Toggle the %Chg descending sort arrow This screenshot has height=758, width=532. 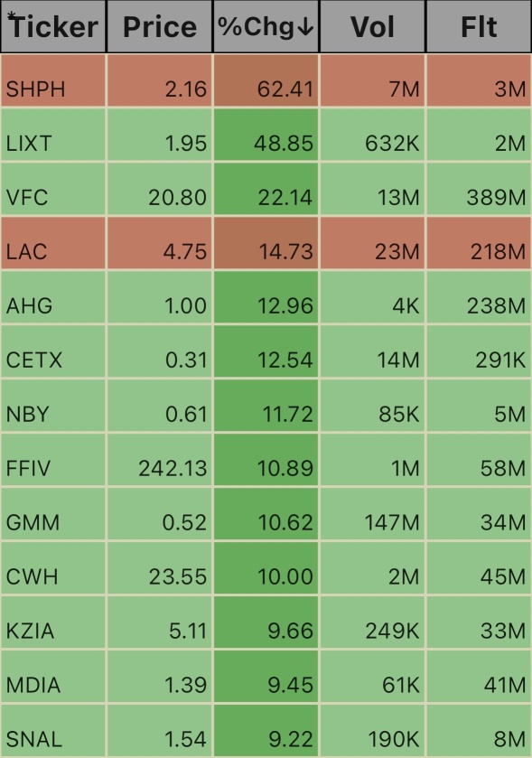tap(305, 27)
